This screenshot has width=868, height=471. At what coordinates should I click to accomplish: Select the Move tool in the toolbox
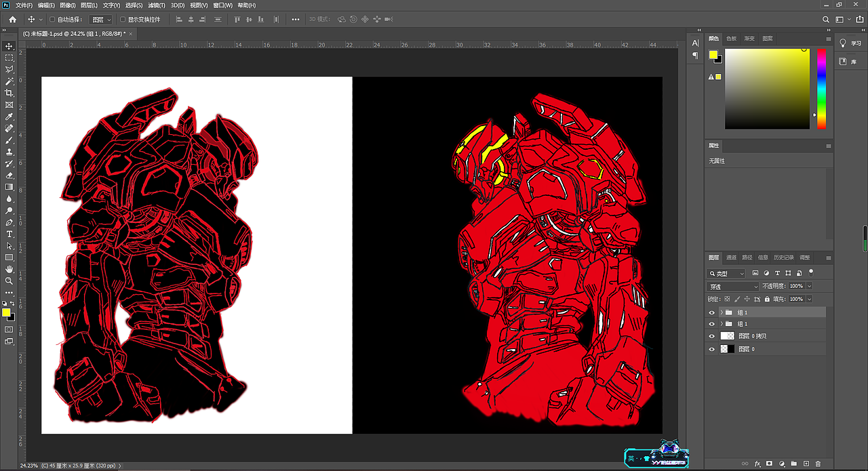pyautogui.click(x=9, y=46)
